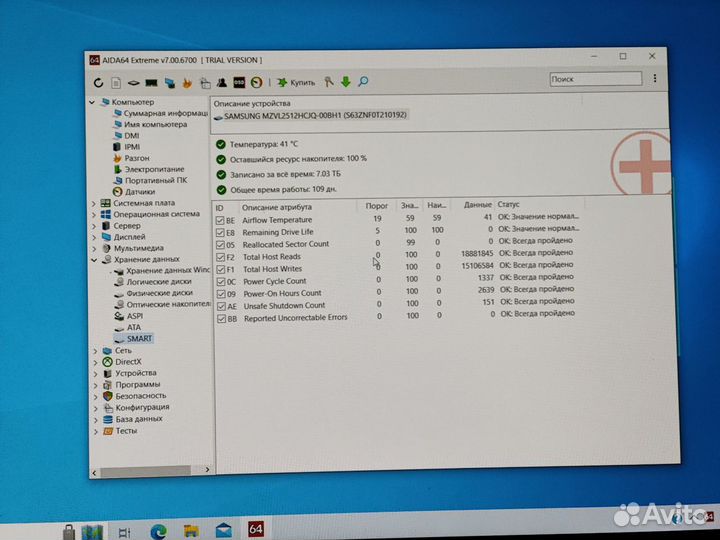Image resolution: width=720 pixels, height=540 pixels.
Task: Expand the Сервер tree node
Action: pyautogui.click(x=94, y=226)
